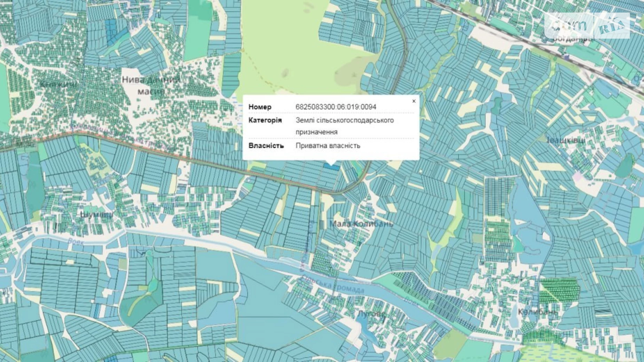Click the Богданівці label under the logo

pyautogui.click(x=572, y=39)
